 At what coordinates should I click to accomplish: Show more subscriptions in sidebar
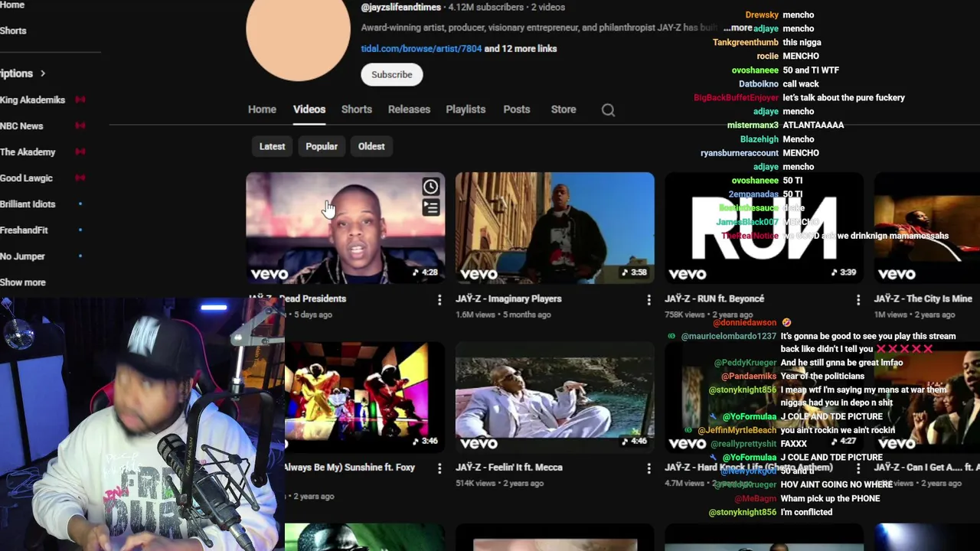[x=23, y=282]
